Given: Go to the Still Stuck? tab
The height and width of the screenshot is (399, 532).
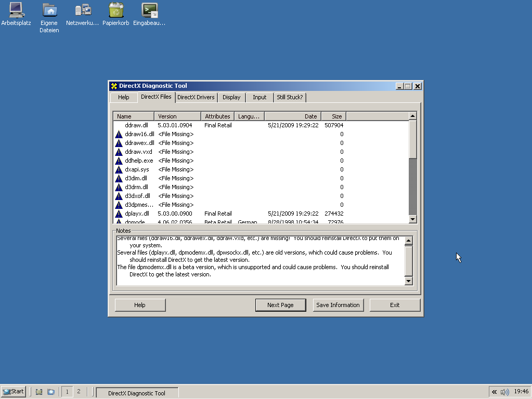Looking at the screenshot, I should coord(290,97).
